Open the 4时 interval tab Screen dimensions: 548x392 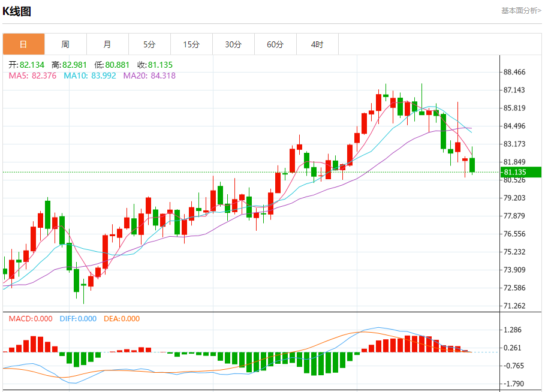pyautogui.click(x=317, y=44)
